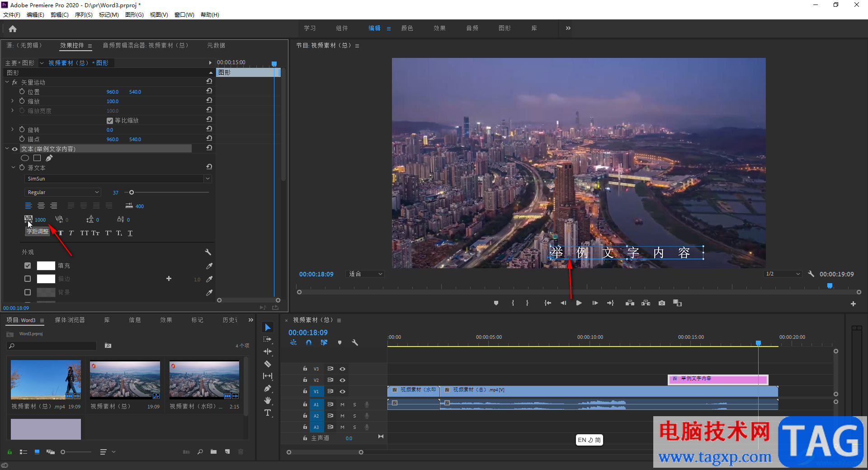Center-align the text

pos(41,206)
